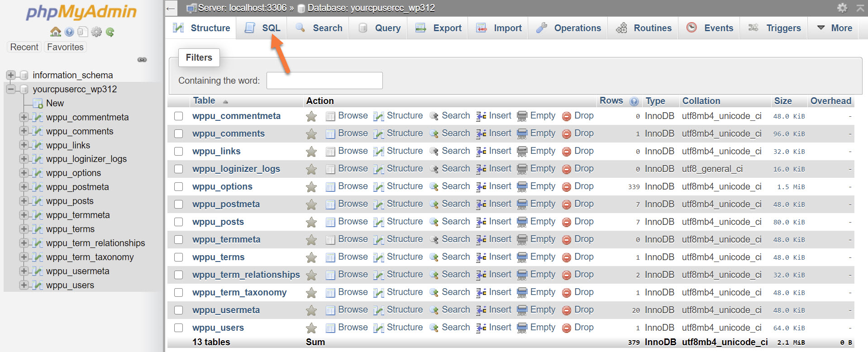Viewport: 868px width, 352px height.
Task: Select the wppu_postmeta row checkbox
Action: click(x=179, y=205)
